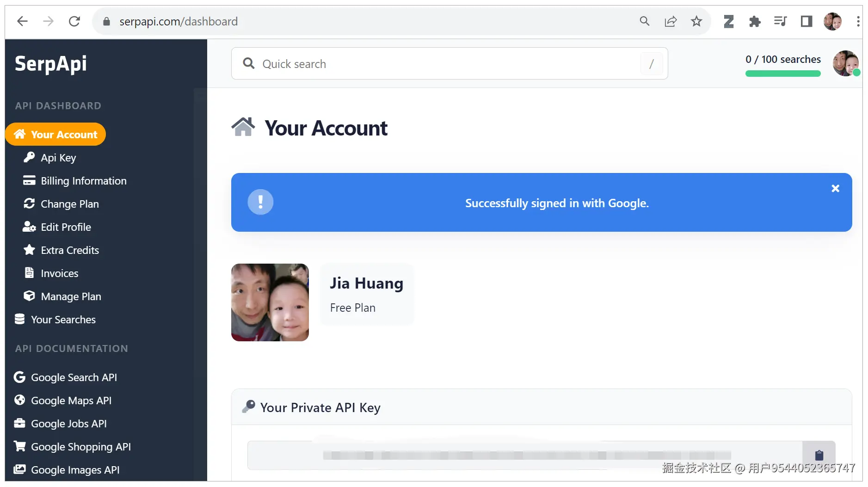Click the user-gear icon beside Edit Profile
This screenshot has height=487, width=868.
point(29,227)
